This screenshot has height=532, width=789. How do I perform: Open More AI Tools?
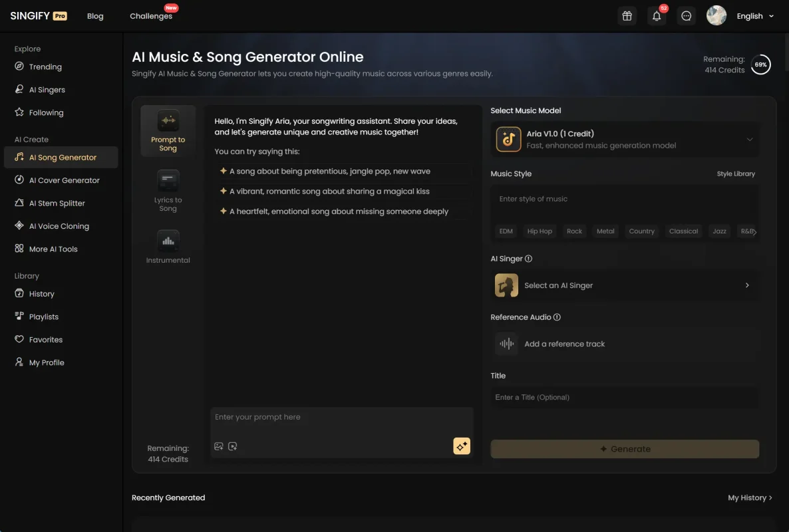click(x=53, y=249)
